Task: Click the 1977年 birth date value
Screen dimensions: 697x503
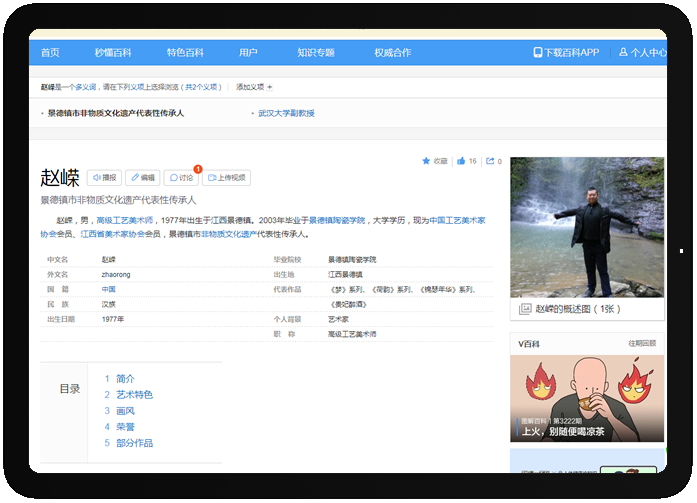Action: pyautogui.click(x=113, y=319)
